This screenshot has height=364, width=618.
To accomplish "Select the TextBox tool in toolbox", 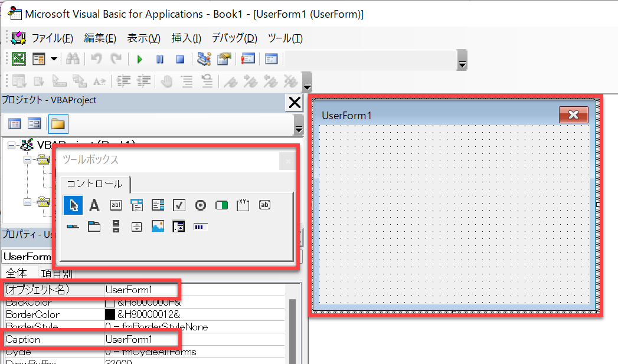I will point(116,205).
